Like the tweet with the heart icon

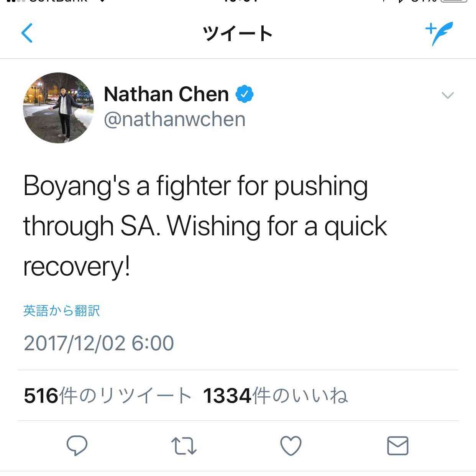click(x=291, y=446)
